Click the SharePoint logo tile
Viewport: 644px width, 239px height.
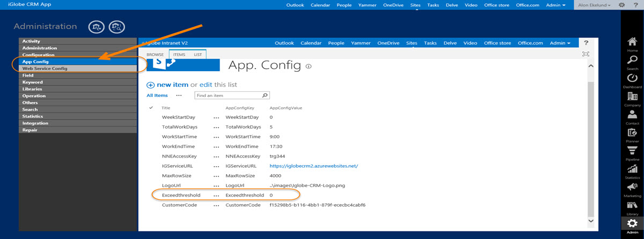tap(184, 65)
